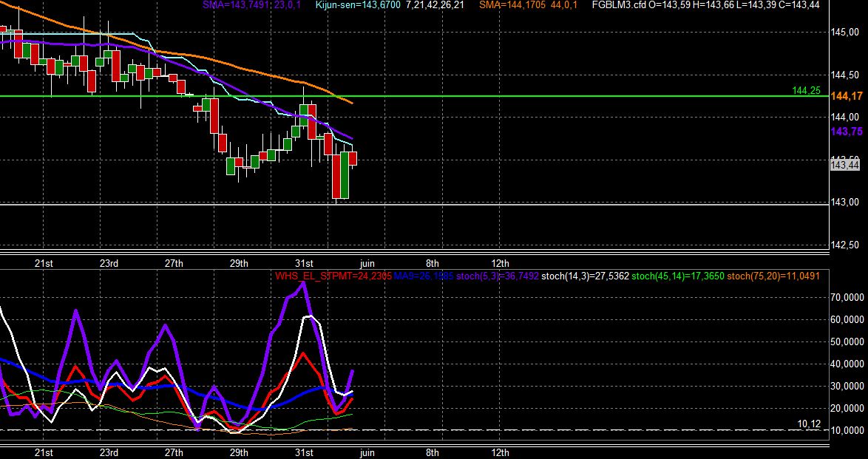Image resolution: width=868 pixels, height=459 pixels.
Task: Click the FGBLM3.cfd instrument OHLC label
Action: (706, 5)
